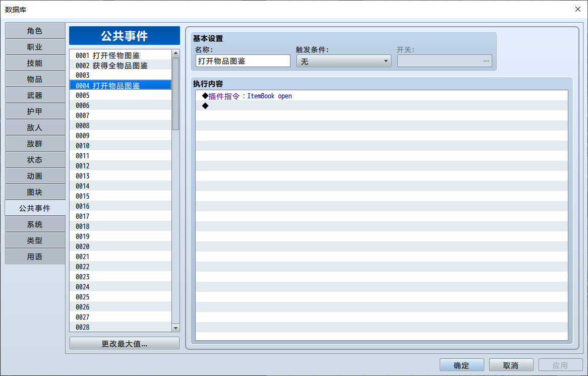Open the 武器 tab
This screenshot has width=588, height=376.
pyautogui.click(x=35, y=95)
